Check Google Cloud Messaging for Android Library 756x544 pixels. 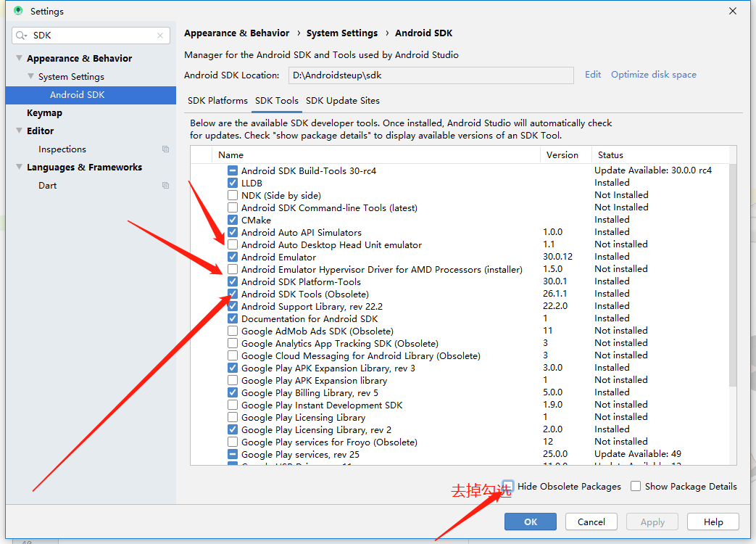click(x=233, y=355)
